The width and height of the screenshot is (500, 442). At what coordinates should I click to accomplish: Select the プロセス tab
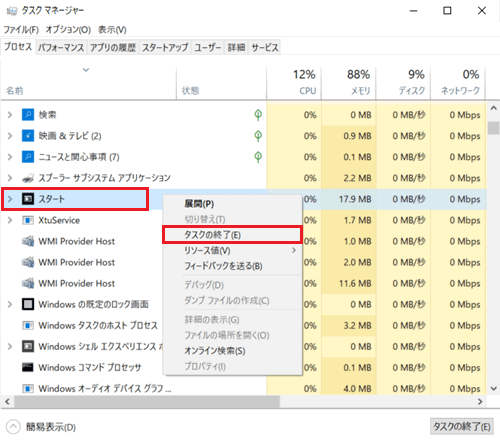click(18, 47)
